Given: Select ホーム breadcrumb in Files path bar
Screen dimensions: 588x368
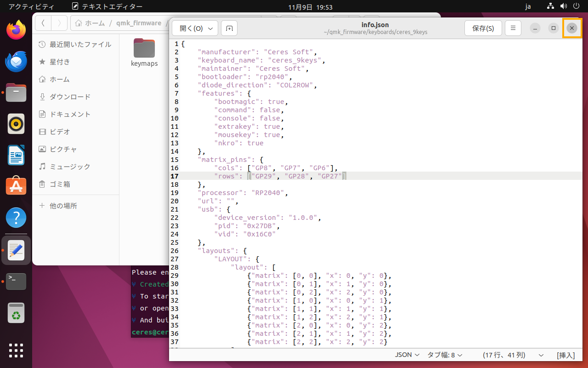Looking at the screenshot, I should click(x=90, y=23).
